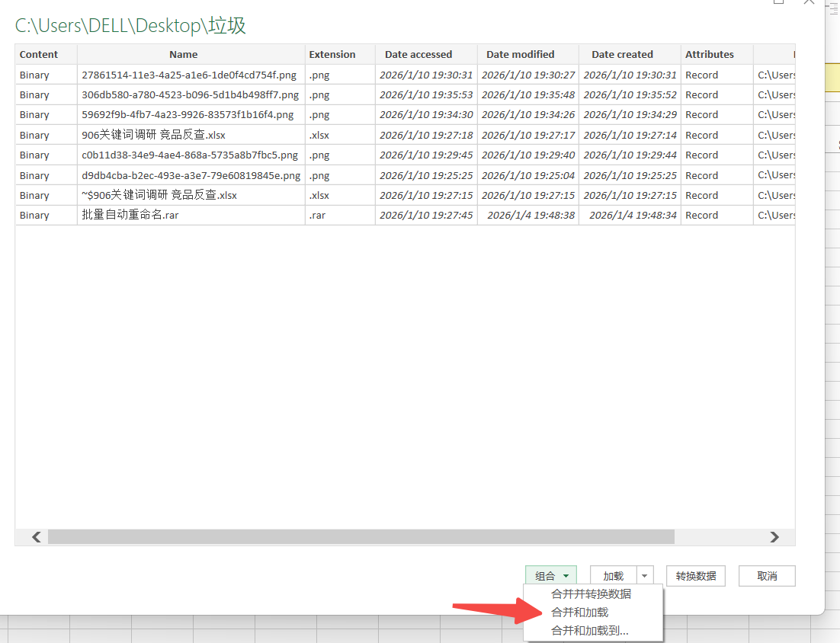Click the horizontal scrollbar thumb

tap(361, 537)
